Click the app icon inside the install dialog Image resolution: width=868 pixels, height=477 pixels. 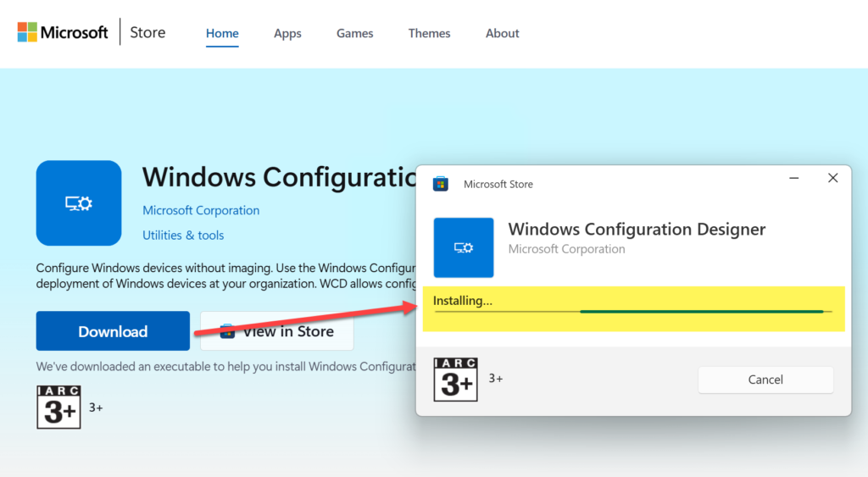(x=464, y=247)
